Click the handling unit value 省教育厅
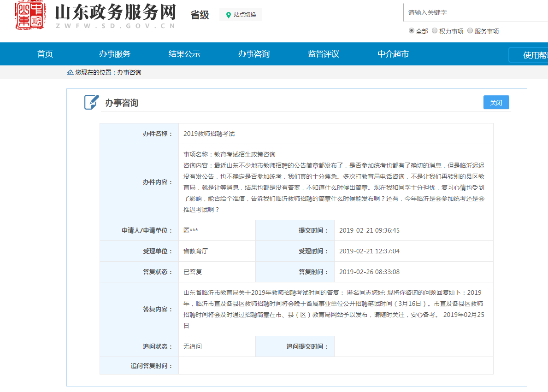 click(195, 251)
